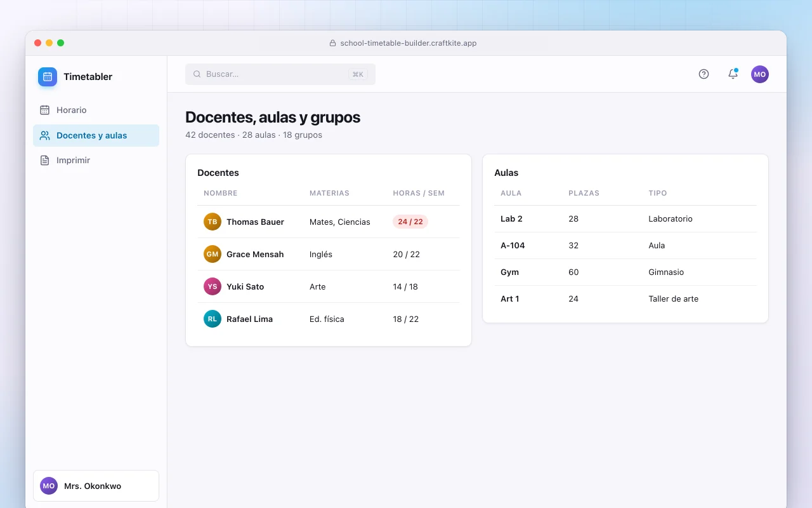Select the name Grace Mensah
Image resolution: width=812 pixels, height=508 pixels.
255,254
